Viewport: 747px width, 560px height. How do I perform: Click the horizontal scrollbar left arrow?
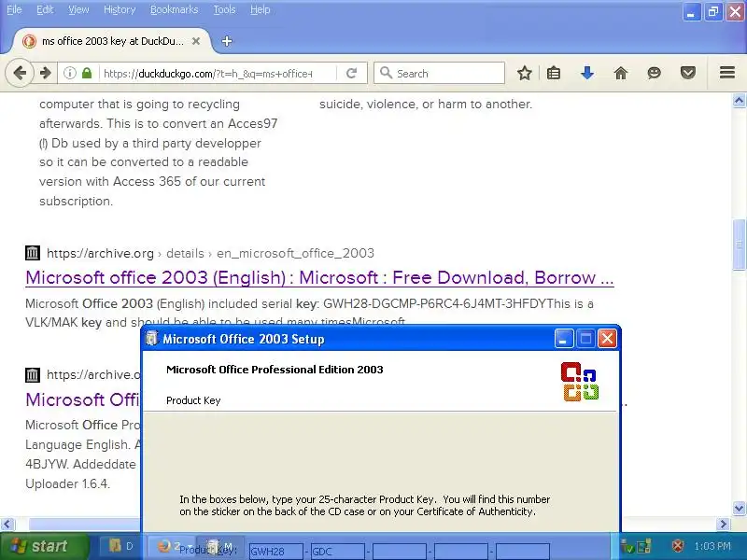pos(7,525)
